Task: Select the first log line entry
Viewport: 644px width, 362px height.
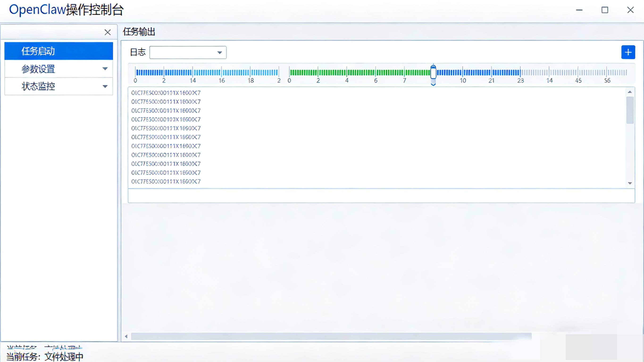Action: pos(166,93)
